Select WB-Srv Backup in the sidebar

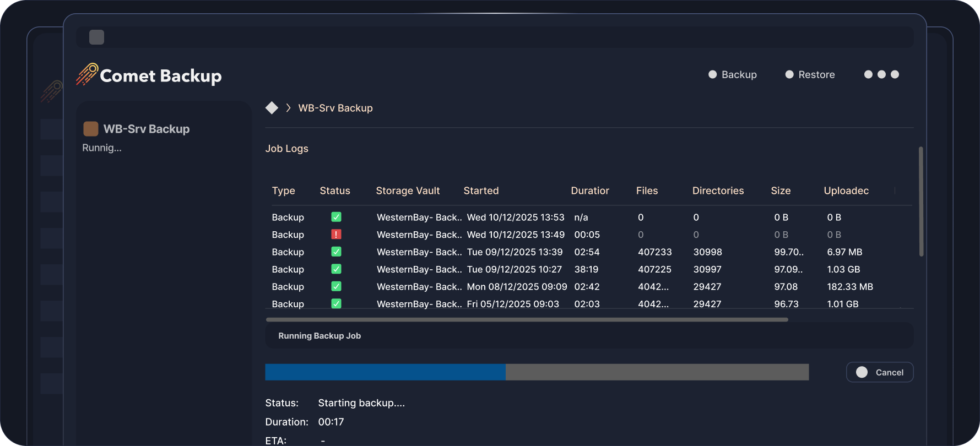tap(147, 129)
